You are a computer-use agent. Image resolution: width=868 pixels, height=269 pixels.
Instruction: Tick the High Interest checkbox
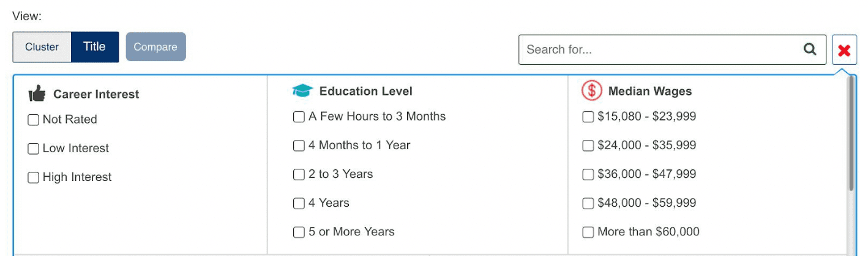(34, 177)
